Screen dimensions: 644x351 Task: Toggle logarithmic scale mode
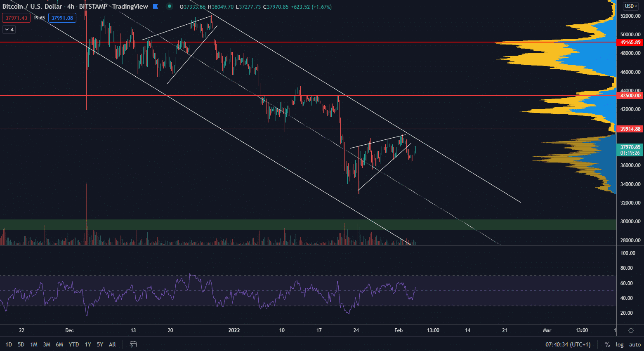tap(620, 344)
